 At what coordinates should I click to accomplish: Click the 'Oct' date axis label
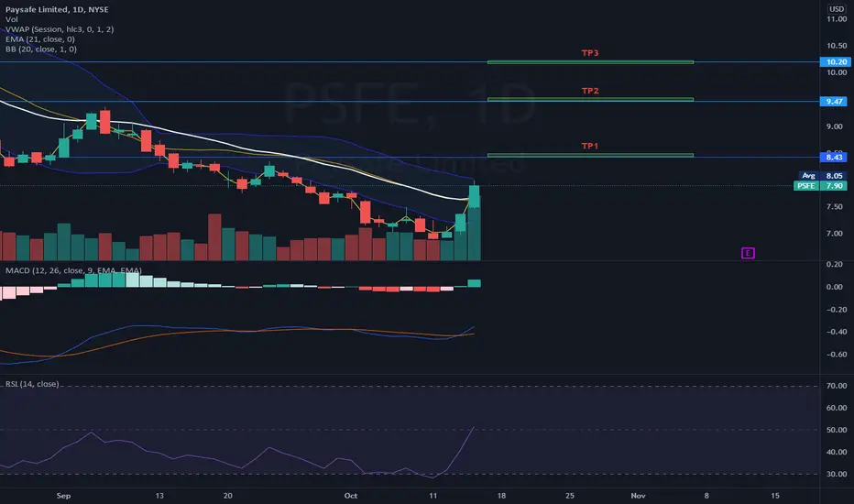pyautogui.click(x=351, y=495)
